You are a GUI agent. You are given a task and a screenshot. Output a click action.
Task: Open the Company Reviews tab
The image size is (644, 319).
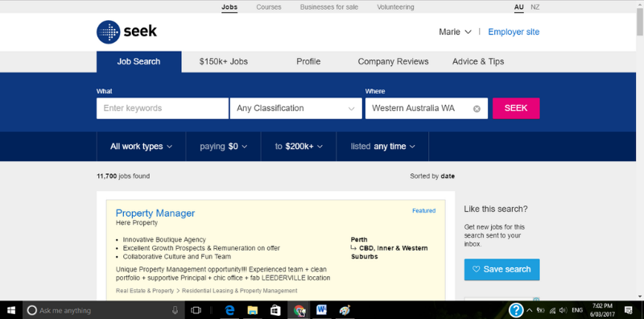click(393, 62)
